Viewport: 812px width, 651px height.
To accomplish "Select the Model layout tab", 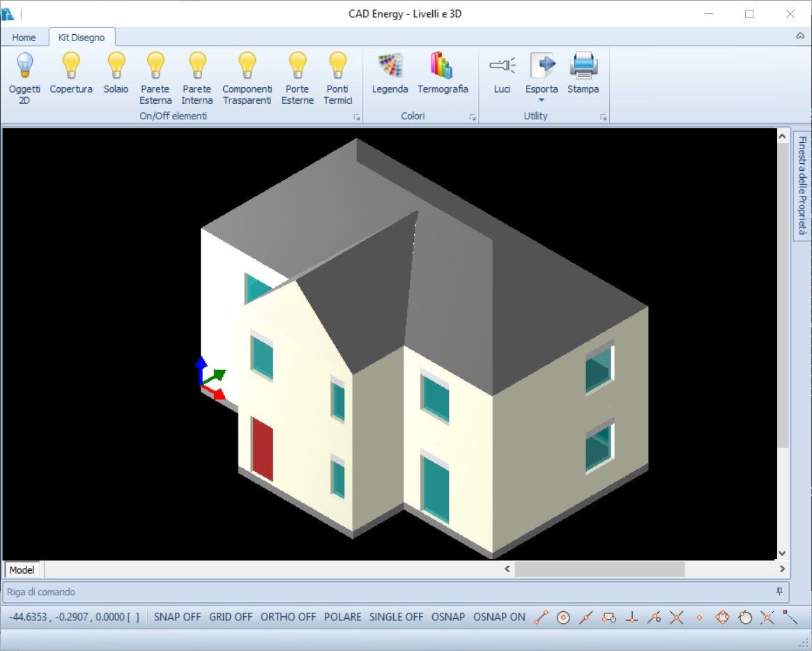I will click(x=22, y=570).
